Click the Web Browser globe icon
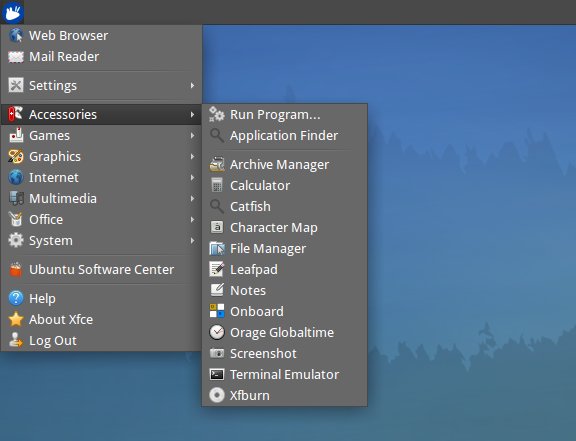The image size is (576, 441). point(16,36)
